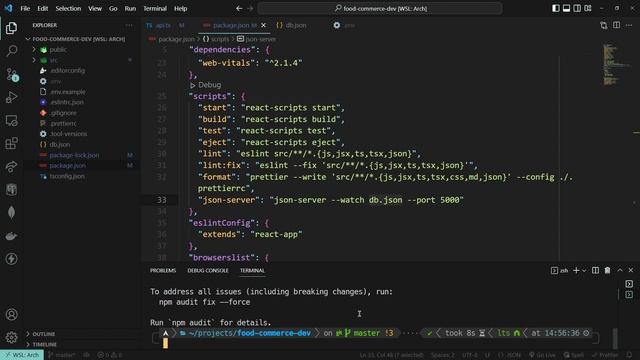This screenshot has height=360, width=640.
Task: Open the Manage gear icon
Action: tap(11, 337)
